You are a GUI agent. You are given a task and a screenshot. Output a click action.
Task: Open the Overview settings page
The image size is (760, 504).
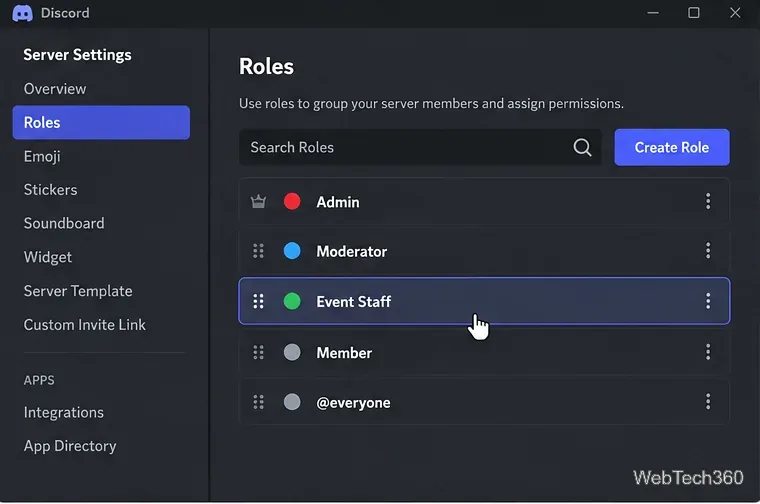click(55, 89)
